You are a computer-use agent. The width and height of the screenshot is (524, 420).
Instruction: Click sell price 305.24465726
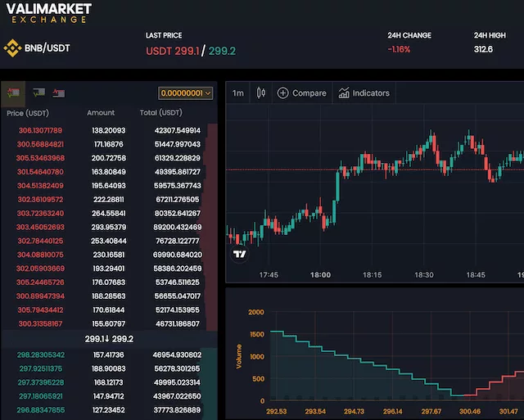(x=40, y=282)
